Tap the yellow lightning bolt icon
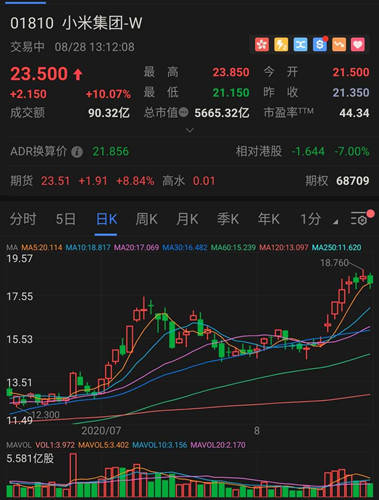Image resolution: width=379 pixels, height=500 pixels. 281,45
